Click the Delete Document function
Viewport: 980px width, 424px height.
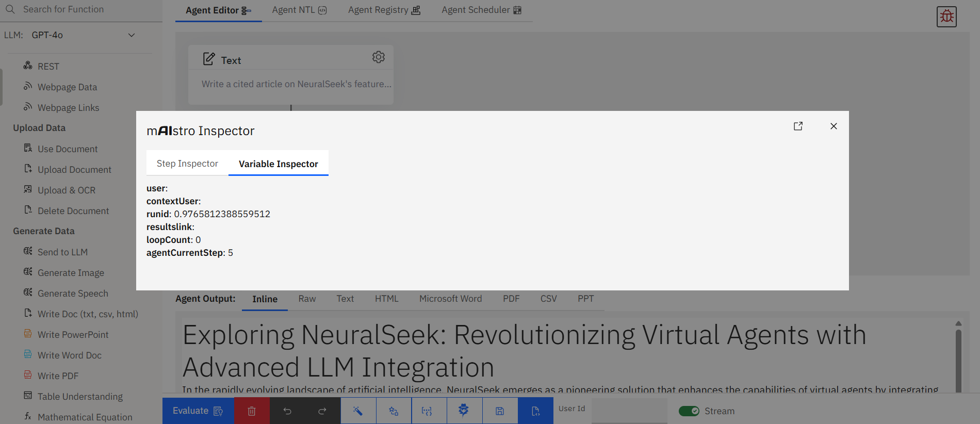tap(73, 210)
